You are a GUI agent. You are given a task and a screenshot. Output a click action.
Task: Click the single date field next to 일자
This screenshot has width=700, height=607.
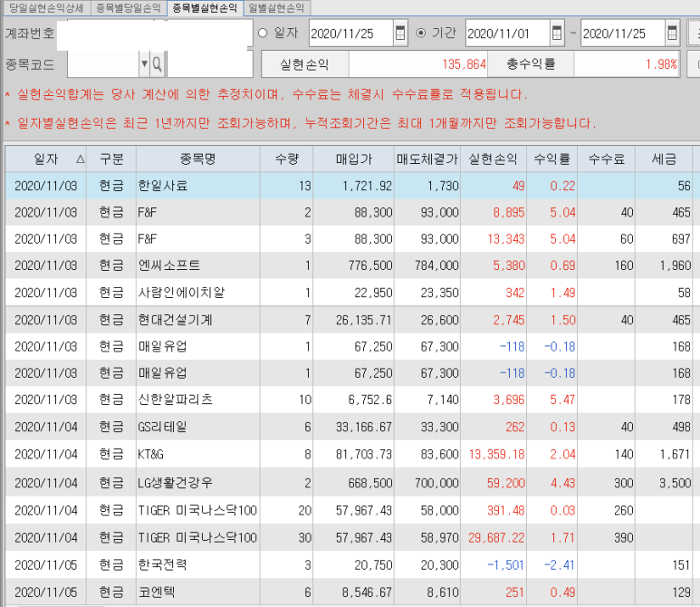(x=351, y=33)
